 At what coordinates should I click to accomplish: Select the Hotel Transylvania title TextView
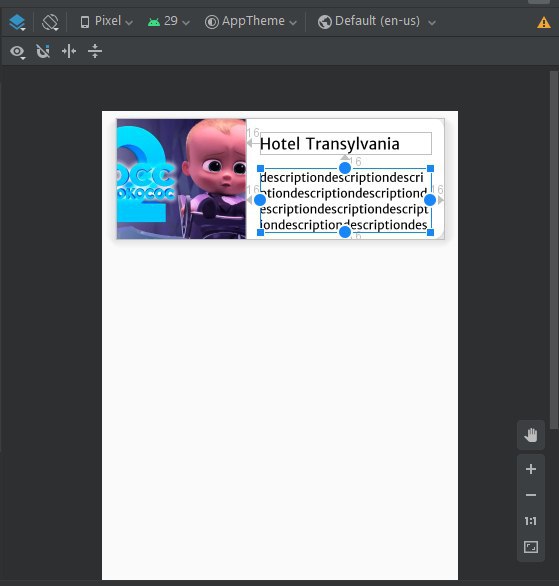tap(346, 144)
